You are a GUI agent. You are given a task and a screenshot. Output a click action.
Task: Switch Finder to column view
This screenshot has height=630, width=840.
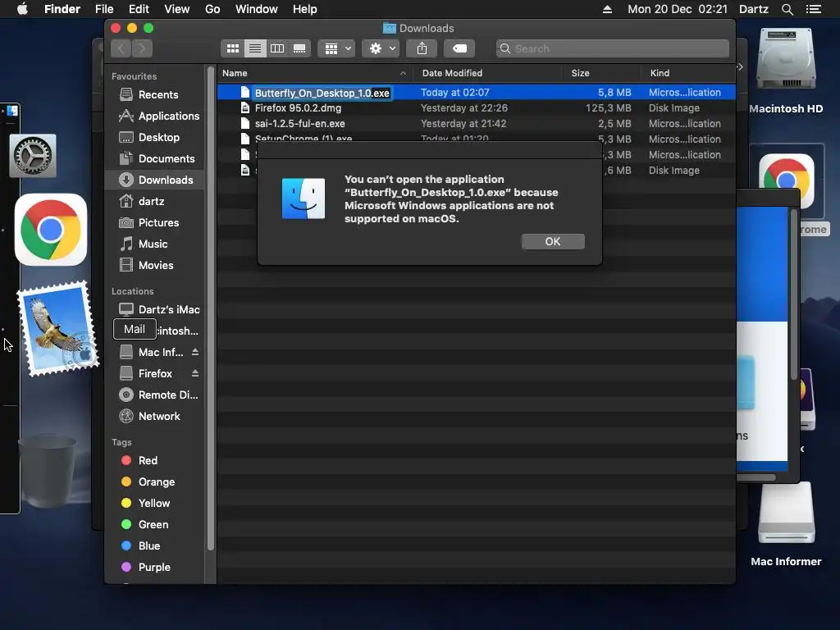277,48
